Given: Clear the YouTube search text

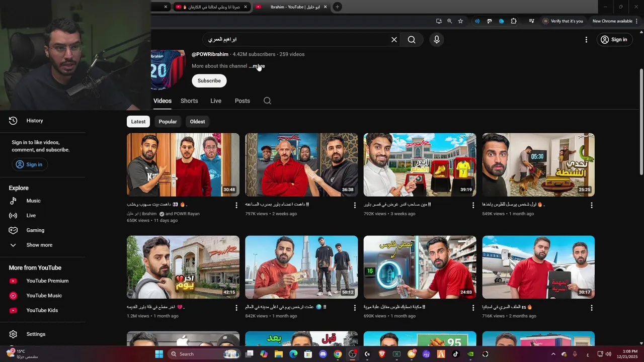Looking at the screenshot, I should coord(394,40).
